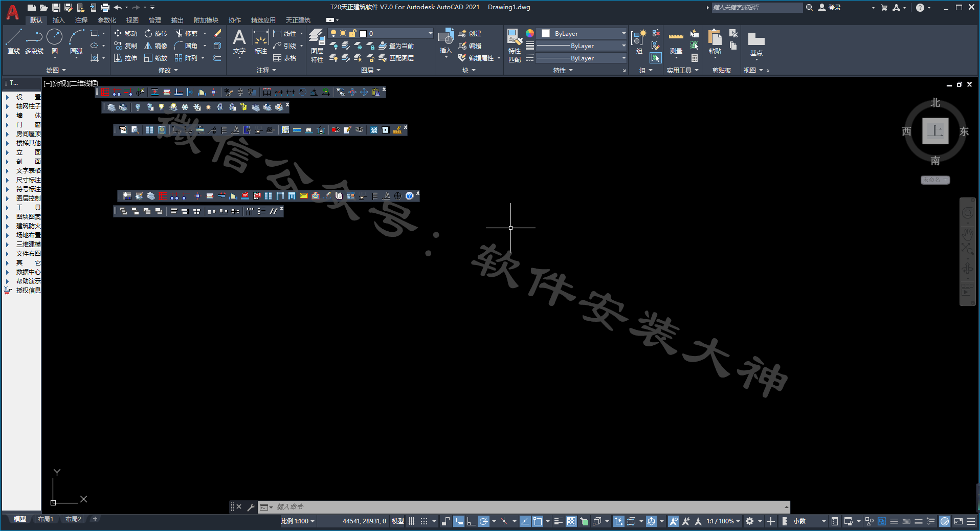Screen dimensions: 980x531
Task: Open the 注释 ribbon tab
Action: tap(81, 20)
